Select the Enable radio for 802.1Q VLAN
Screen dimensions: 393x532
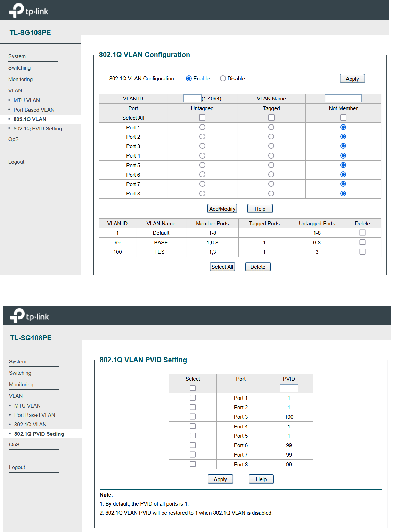coord(189,79)
